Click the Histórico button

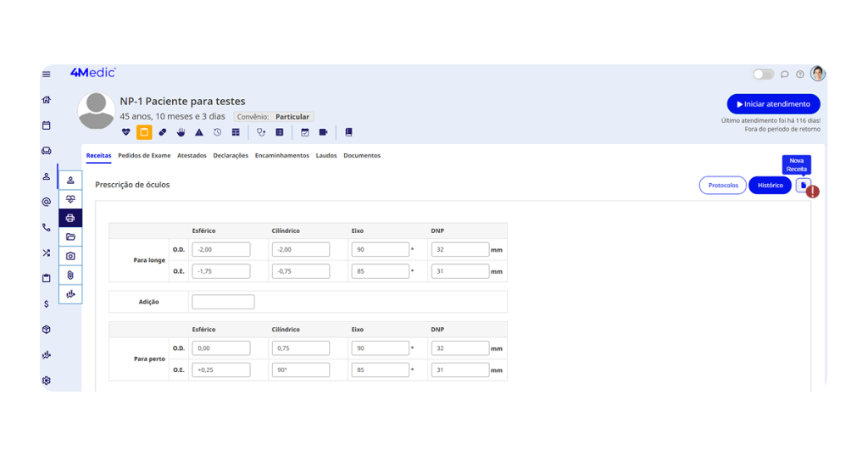770,185
